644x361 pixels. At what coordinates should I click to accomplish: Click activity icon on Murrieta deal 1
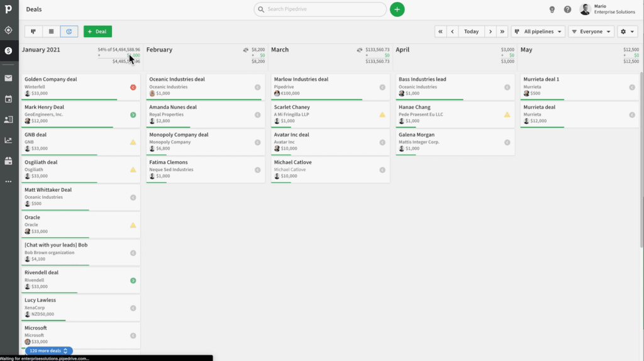click(632, 87)
